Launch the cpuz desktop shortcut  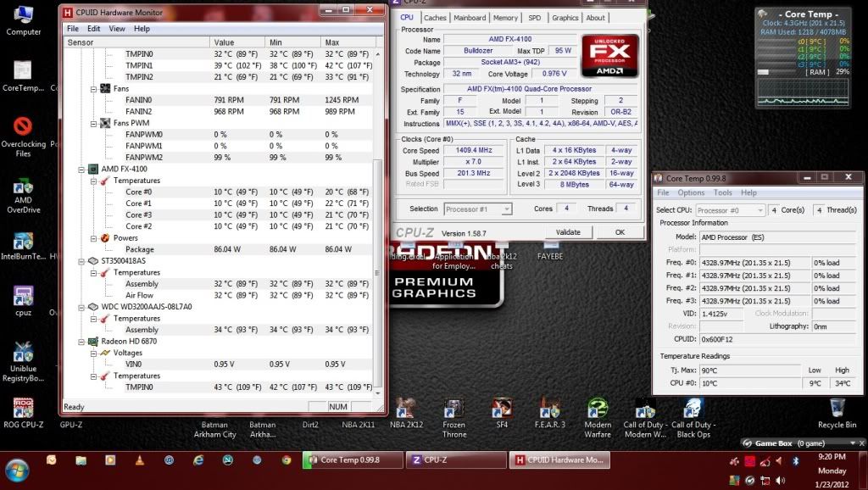pos(23,302)
